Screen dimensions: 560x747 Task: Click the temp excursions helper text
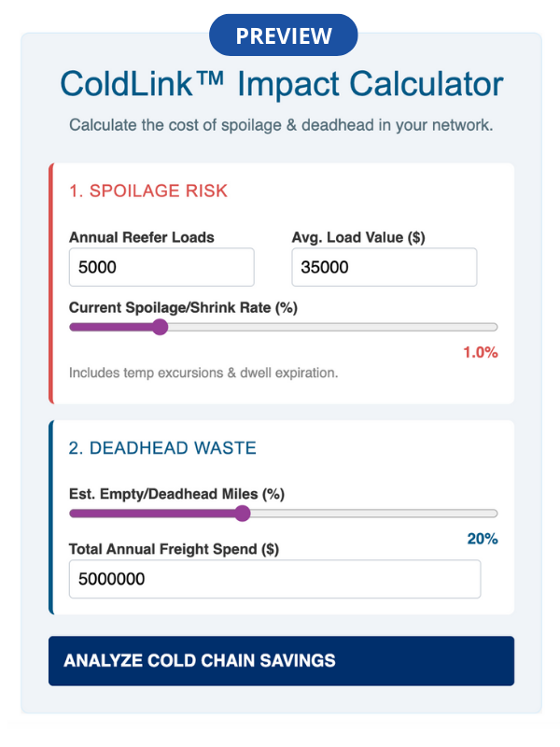tap(203, 373)
